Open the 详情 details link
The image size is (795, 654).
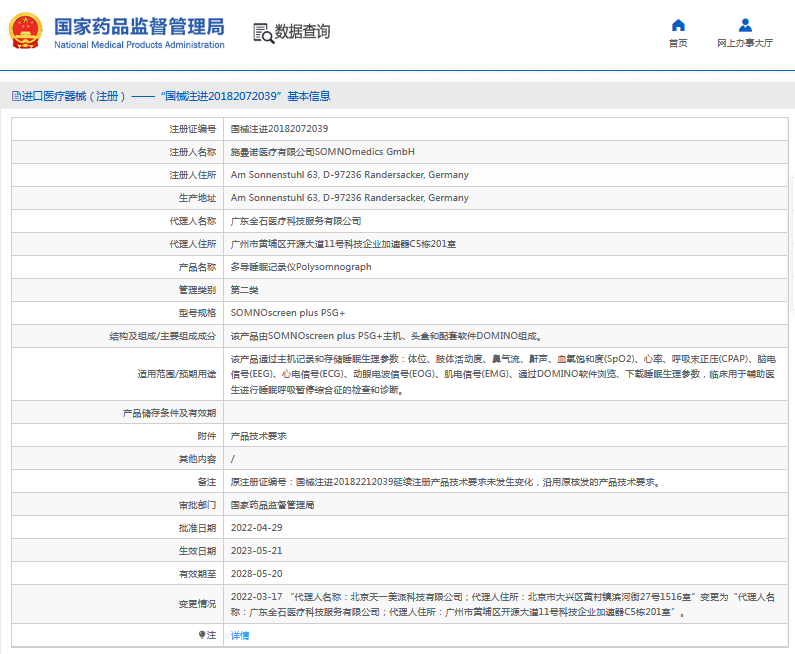pos(240,635)
